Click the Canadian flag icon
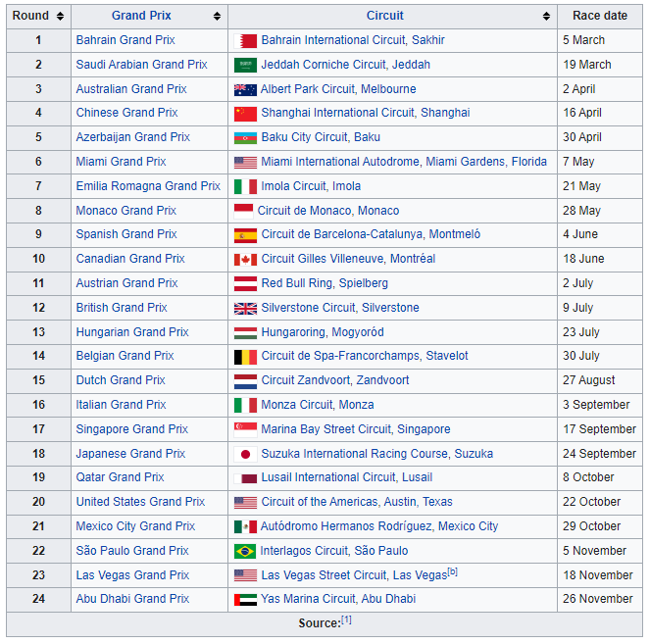Screen dimensions: 650x644 click(x=245, y=260)
